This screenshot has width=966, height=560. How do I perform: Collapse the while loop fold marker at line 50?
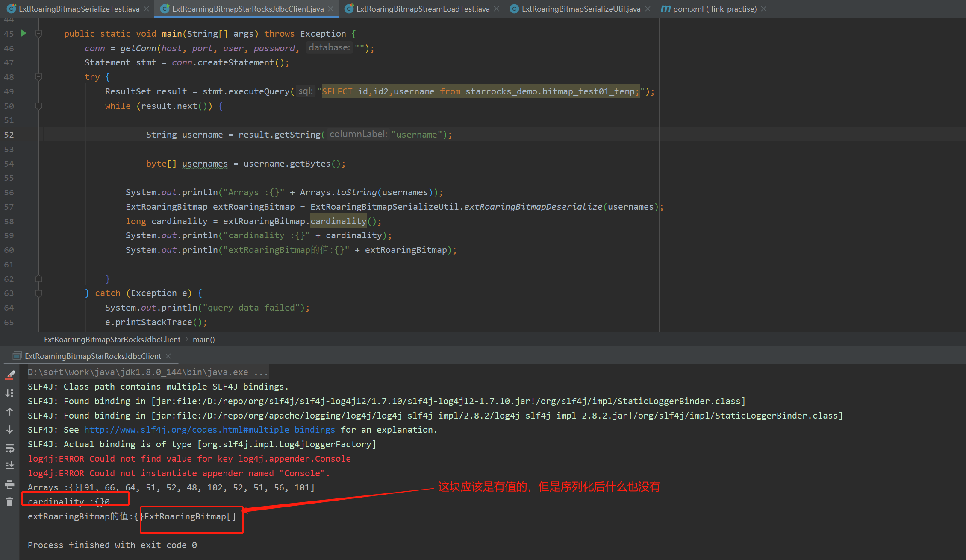[38, 106]
